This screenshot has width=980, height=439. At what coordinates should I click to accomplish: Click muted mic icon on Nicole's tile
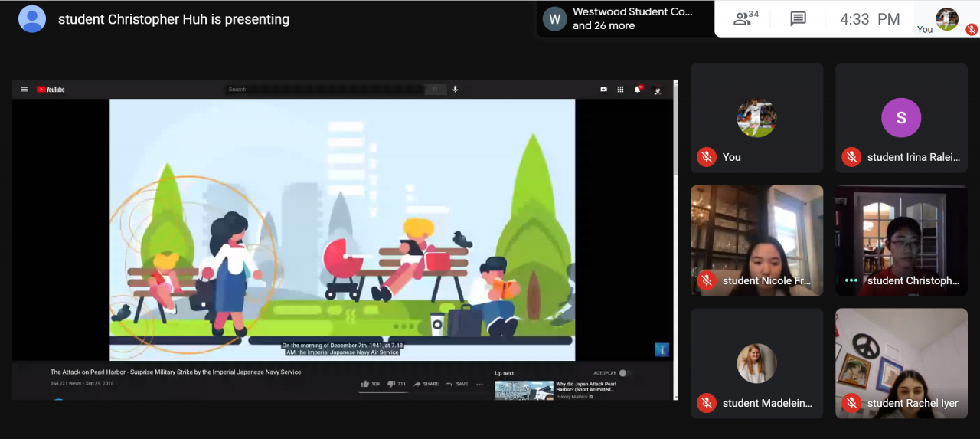pos(706,280)
